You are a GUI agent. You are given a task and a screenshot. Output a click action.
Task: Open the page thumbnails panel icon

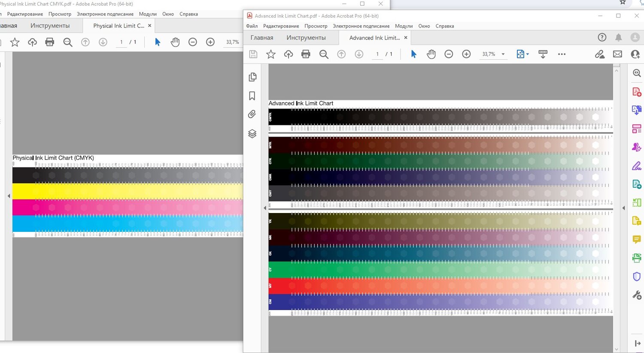click(x=252, y=77)
